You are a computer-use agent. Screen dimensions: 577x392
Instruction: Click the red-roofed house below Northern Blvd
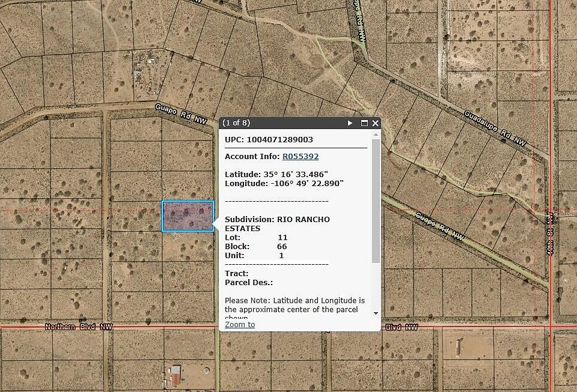(174, 375)
